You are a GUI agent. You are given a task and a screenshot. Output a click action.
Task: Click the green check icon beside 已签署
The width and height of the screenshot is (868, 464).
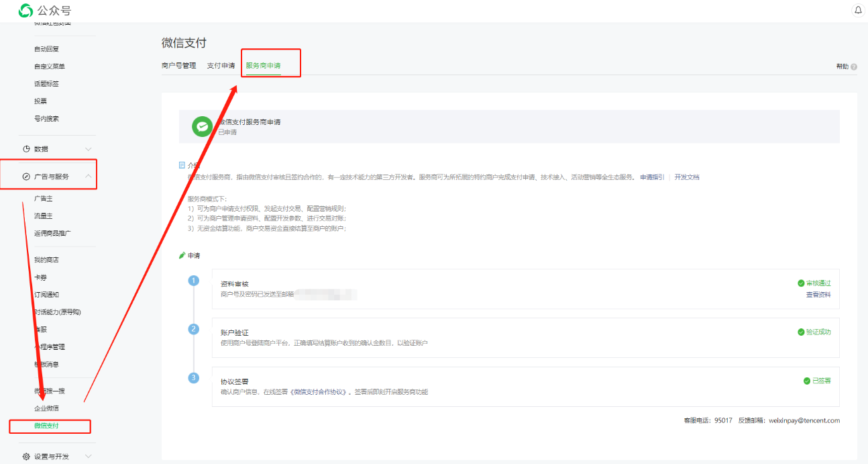[807, 381]
